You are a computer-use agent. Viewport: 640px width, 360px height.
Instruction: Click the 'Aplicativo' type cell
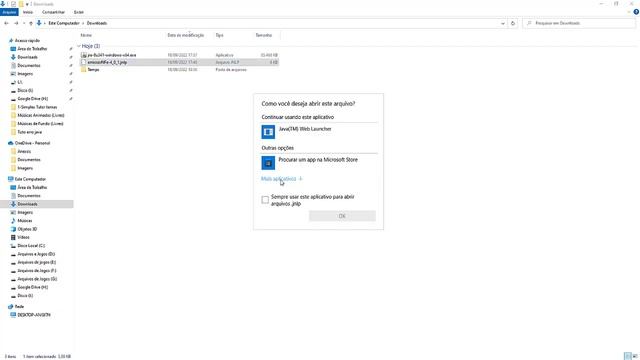(224, 55)
